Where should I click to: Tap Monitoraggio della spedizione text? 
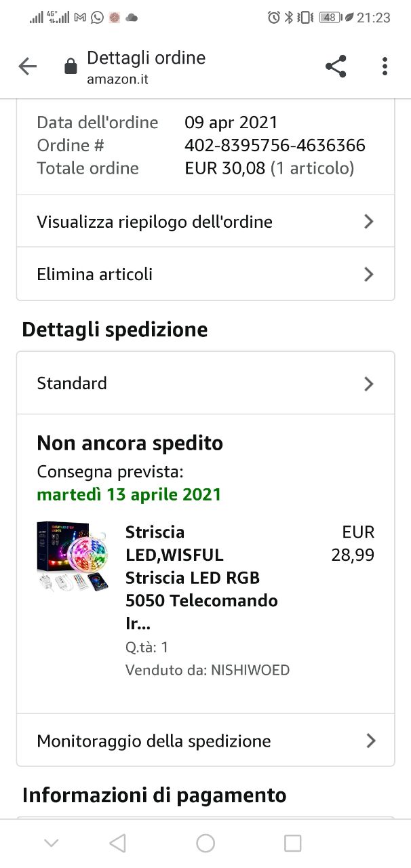click(x=154, y=741)
